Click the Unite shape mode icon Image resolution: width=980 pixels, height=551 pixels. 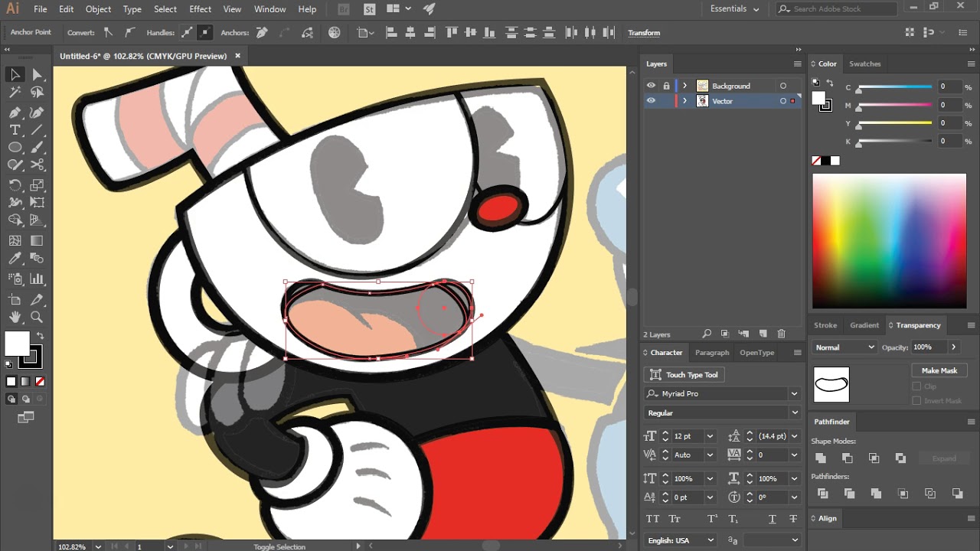[821, 458]
